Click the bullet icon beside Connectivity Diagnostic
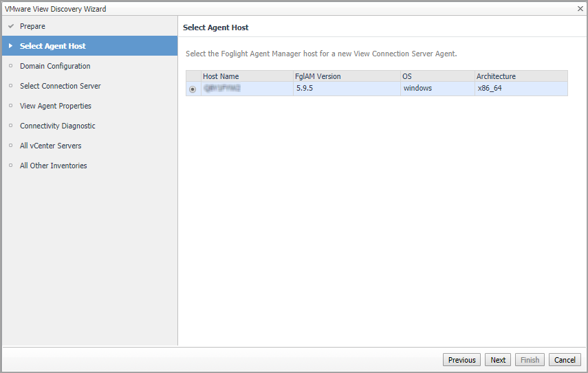 (10, 126)
